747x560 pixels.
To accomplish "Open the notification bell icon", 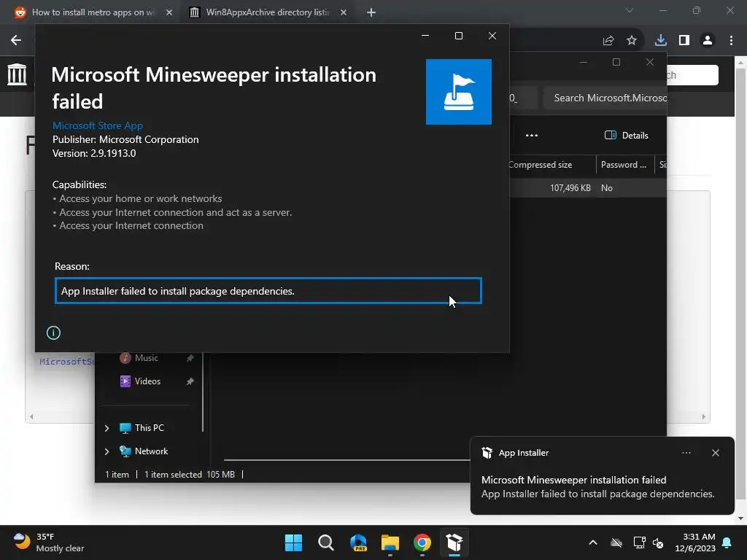I will pos(727,542).
